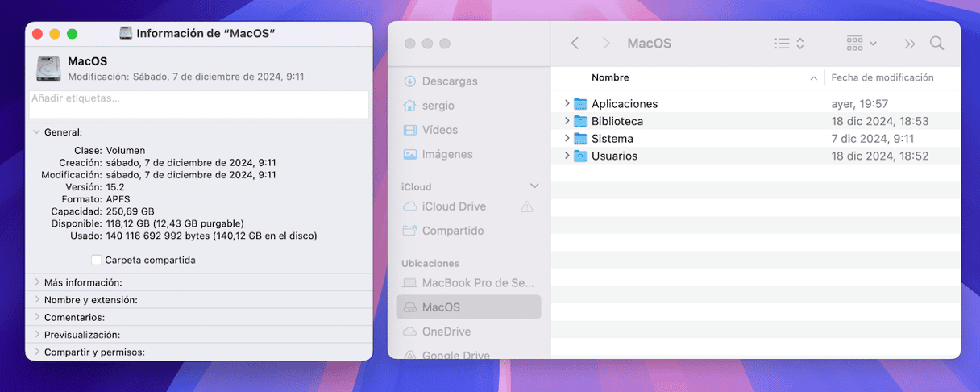The height and width of the screenshot is (392, 980).
Task: Click Formato value 'APFS'
Action: [x=118, y=198]
